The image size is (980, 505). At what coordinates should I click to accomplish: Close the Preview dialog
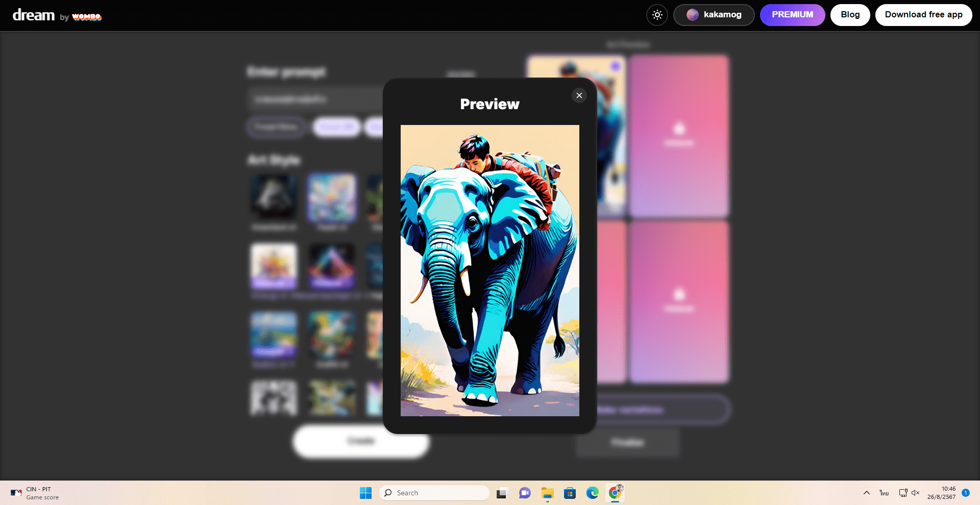(579, 95)
